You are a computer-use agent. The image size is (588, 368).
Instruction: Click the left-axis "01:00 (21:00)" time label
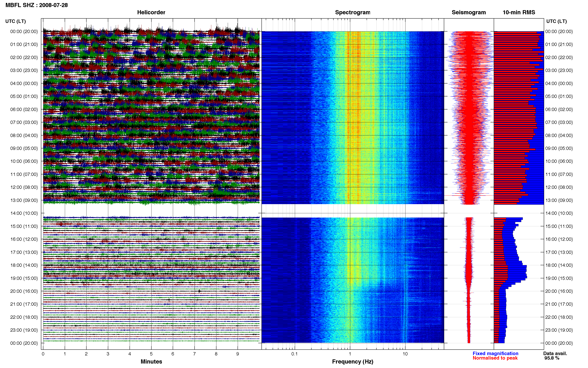[24, 44]
